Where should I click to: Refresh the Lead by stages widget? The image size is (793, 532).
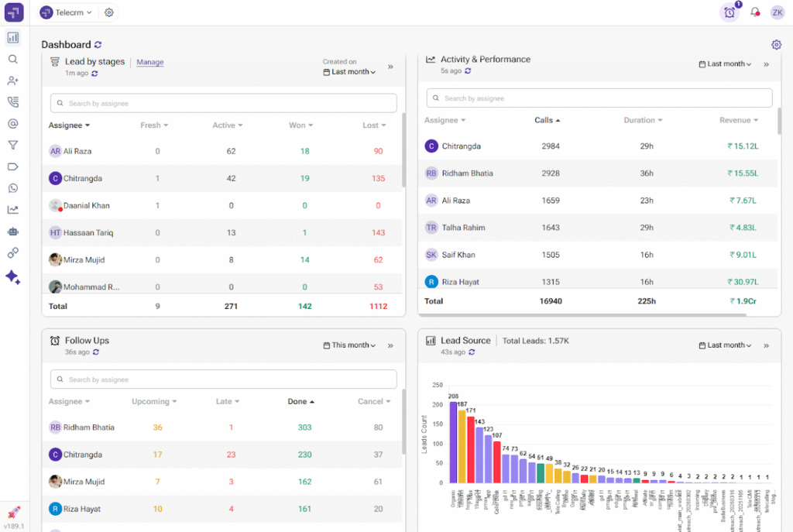tap(94, 75)
